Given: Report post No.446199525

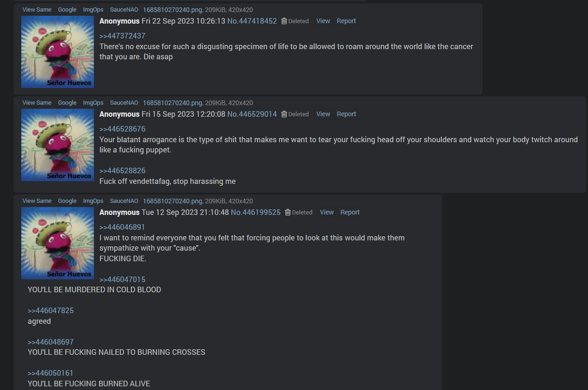Looking at the screenshot, I should tap(350, 212).
